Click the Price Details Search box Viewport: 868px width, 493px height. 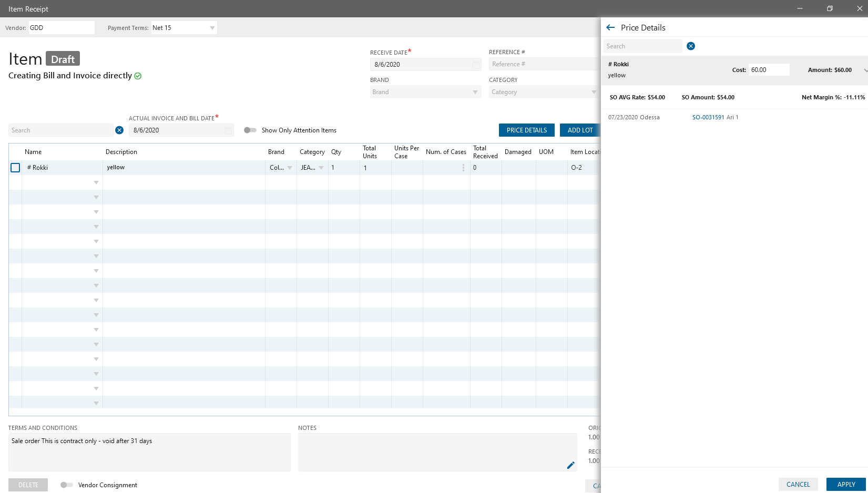pos(642,46)
